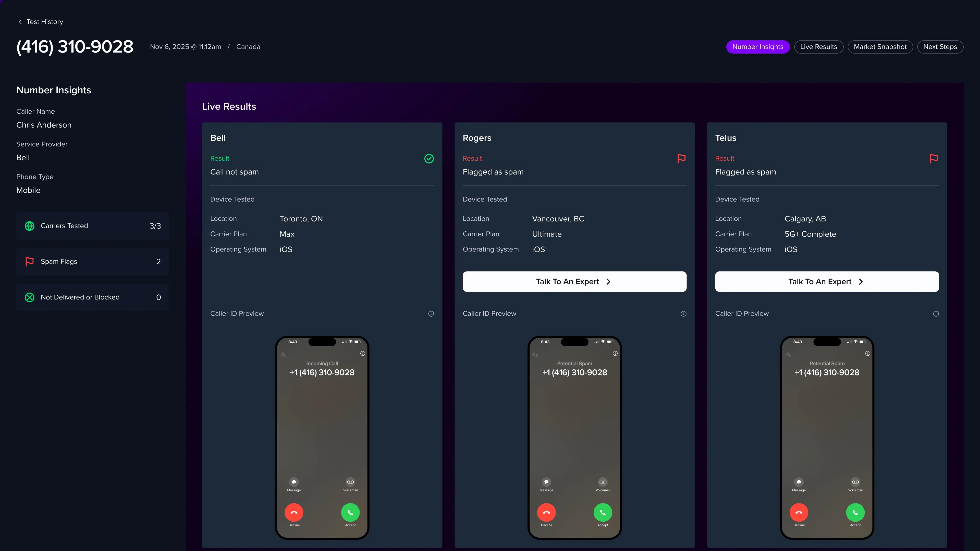The height and width of the screenshot is (551, 980).
Task: Select the Carriers Tested 3/3 stat card
Action: (x=93, y=226)
